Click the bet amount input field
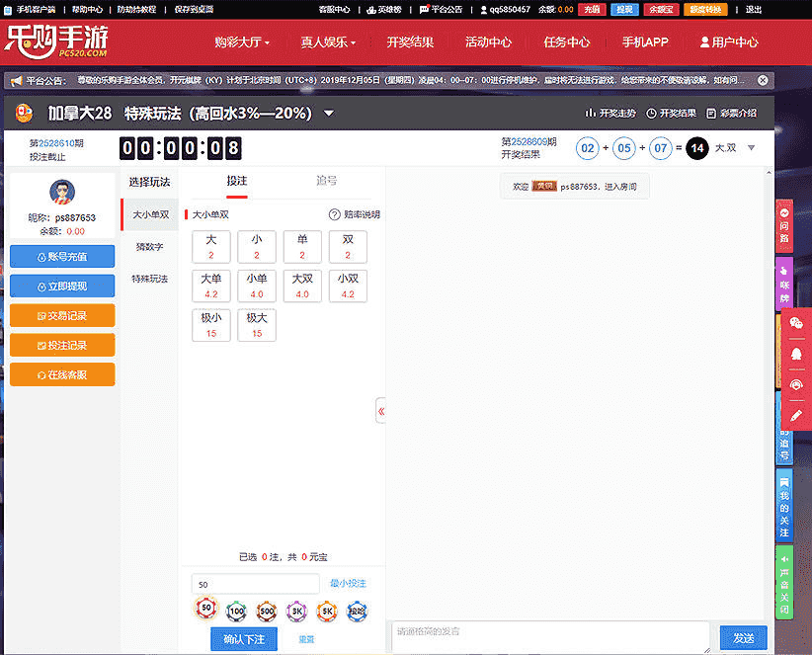Image resolution: width=812 pixels, height=655 pixels. pos(255,585)
